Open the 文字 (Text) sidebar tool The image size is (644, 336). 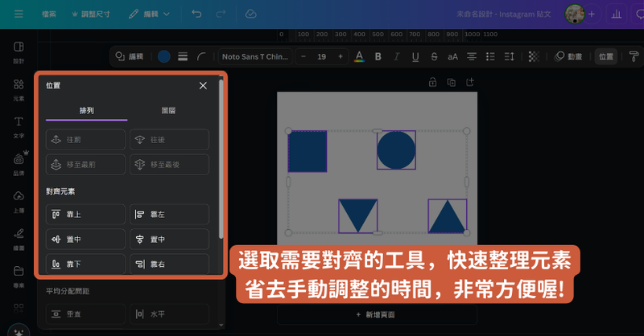coord(19,125)
